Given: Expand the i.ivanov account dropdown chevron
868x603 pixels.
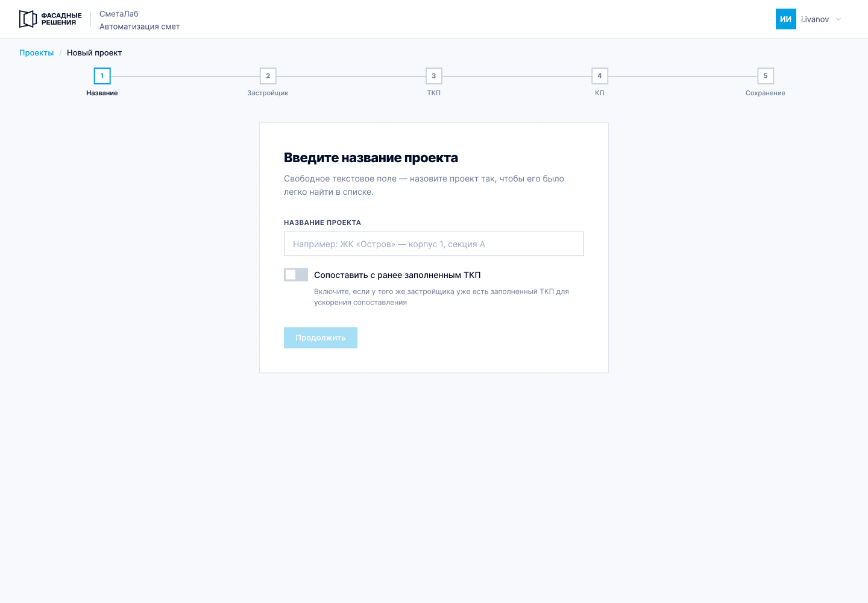Looking at the screenshot, I should 838,19.
